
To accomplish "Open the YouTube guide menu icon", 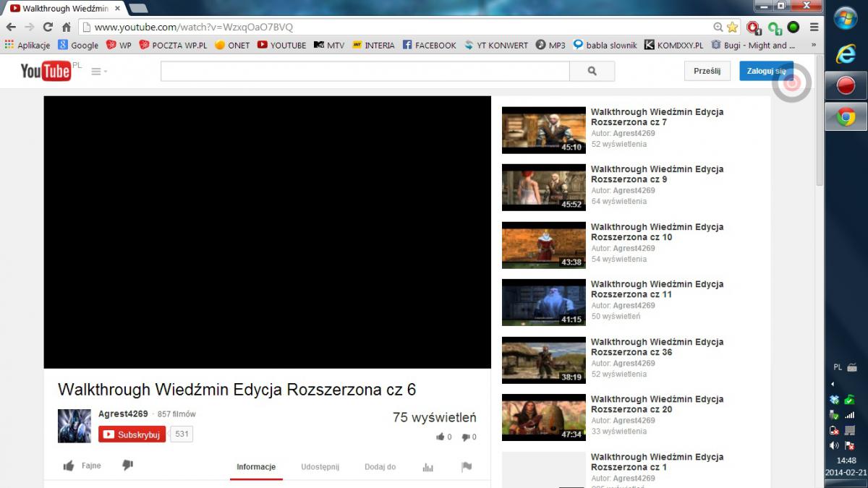I will (x=99, y=71).
